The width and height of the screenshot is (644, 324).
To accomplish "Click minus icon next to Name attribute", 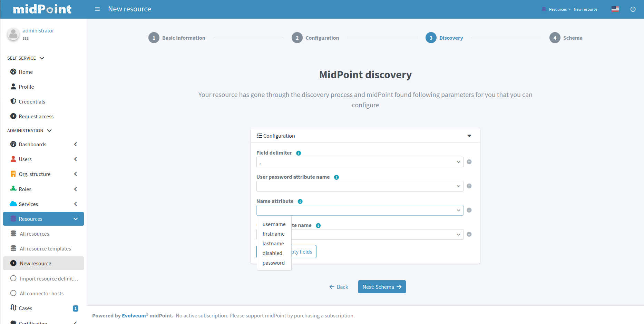I will point(469,210).
